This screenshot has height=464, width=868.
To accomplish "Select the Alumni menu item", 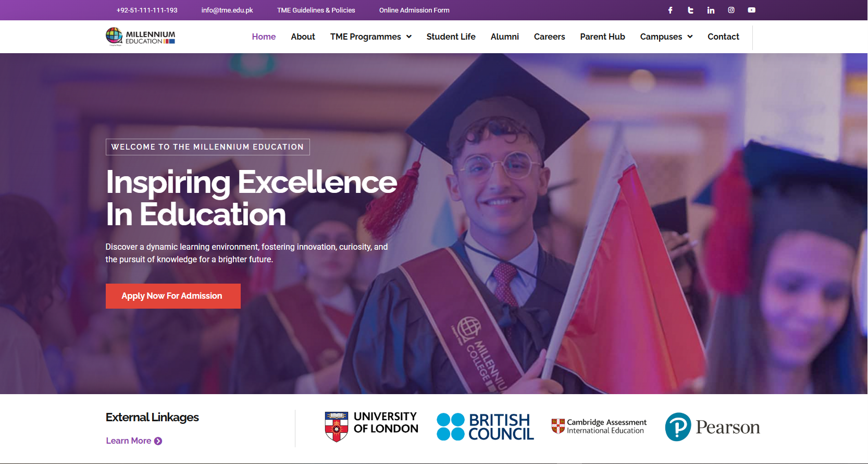I will click(504, 36).
